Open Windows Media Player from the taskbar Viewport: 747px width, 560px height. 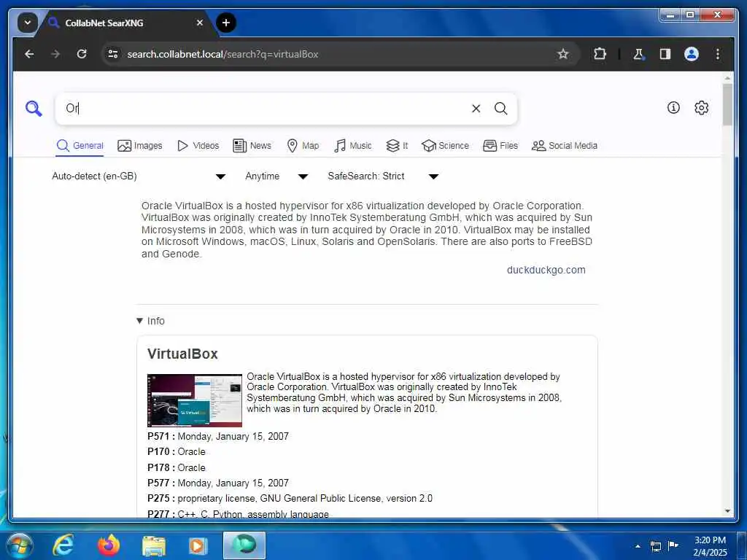coord(198,545)
